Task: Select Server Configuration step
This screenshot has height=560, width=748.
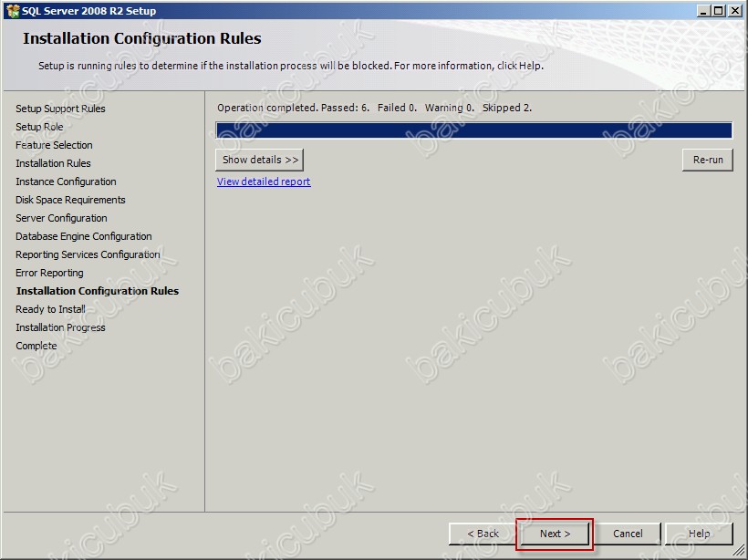Action: pos(61,218)
